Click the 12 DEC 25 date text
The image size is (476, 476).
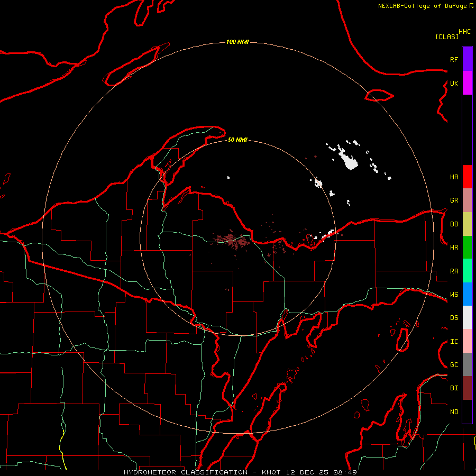(307, 472)
